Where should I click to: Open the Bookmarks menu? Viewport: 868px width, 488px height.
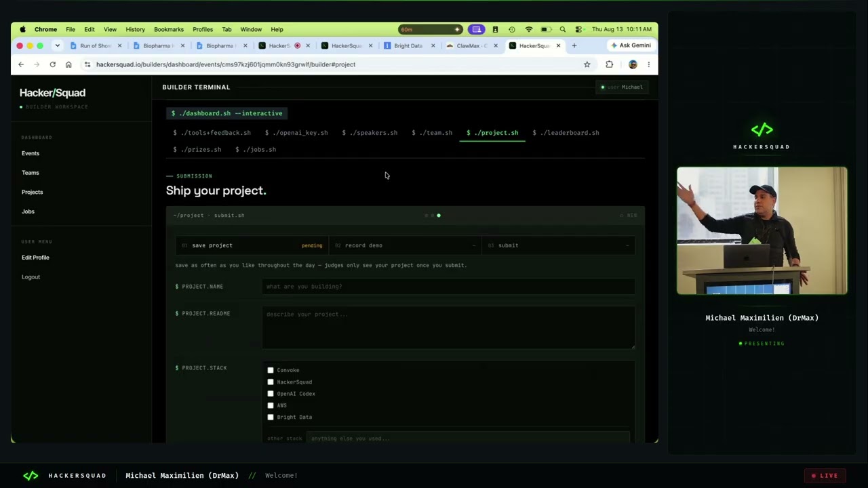pyautogui.click(x=169, y=29)
